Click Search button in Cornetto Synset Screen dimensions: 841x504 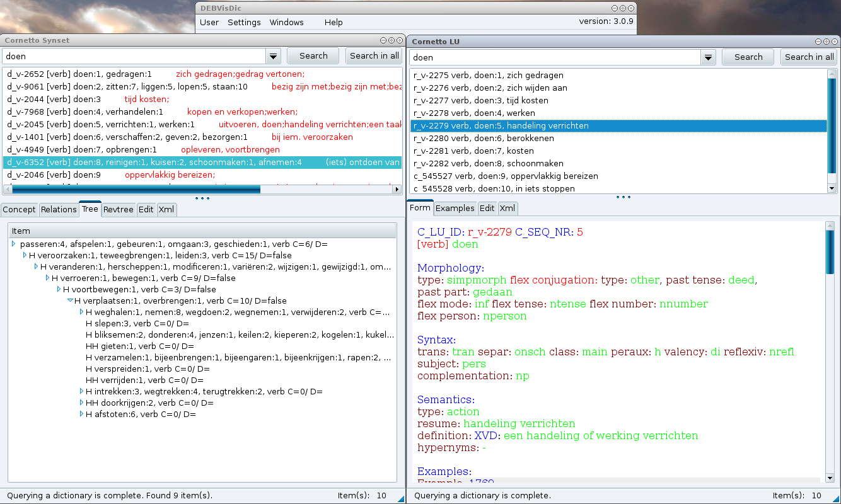[313, 55]
